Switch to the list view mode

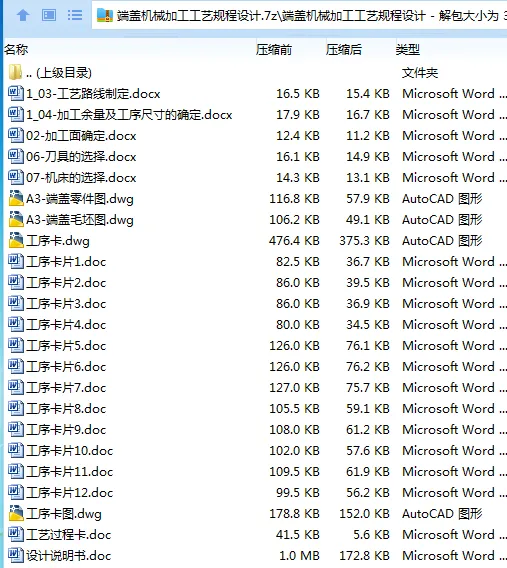point(75,15)
